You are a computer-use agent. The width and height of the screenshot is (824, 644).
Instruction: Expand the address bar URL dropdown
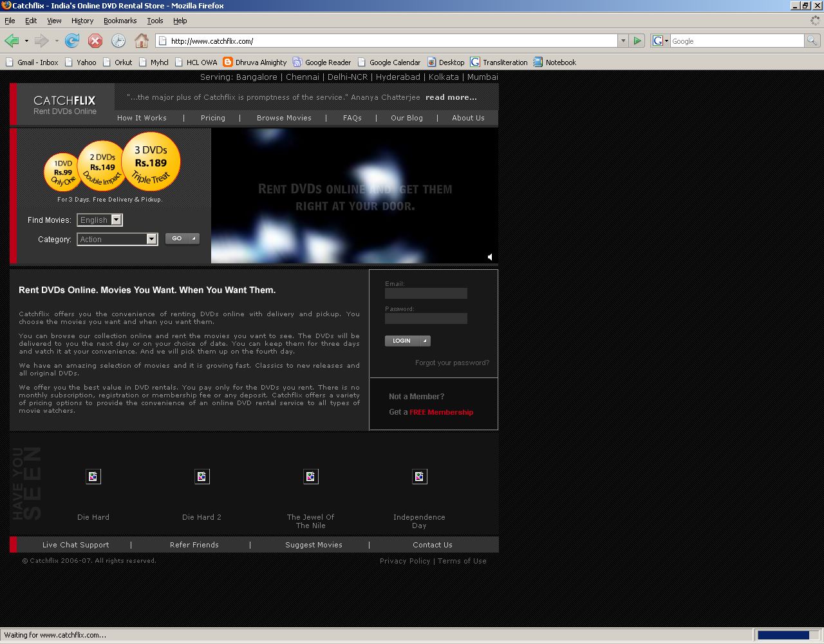coord(623,41)
